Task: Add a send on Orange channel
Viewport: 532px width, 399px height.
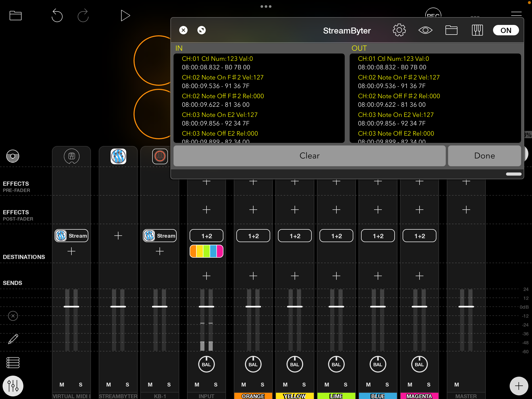Action: (x=253, y=276)
